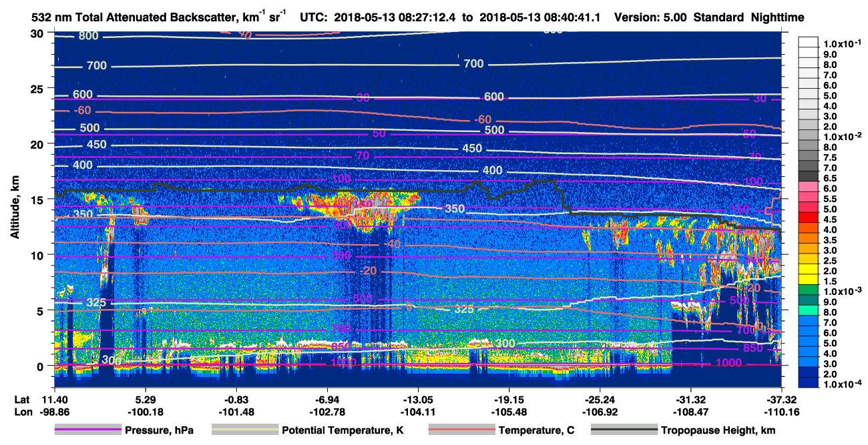Click the '532 nm Total Attenuated Backscatter' title
The height and width of the screenshot is (445, 868).
pyautogui.click(x=134, y=17)
